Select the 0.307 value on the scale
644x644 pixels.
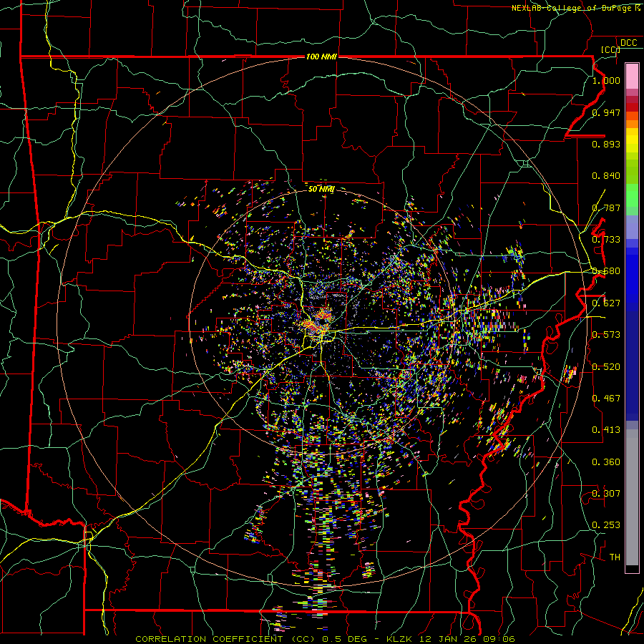pyautogui.click(x=606, y=494)
